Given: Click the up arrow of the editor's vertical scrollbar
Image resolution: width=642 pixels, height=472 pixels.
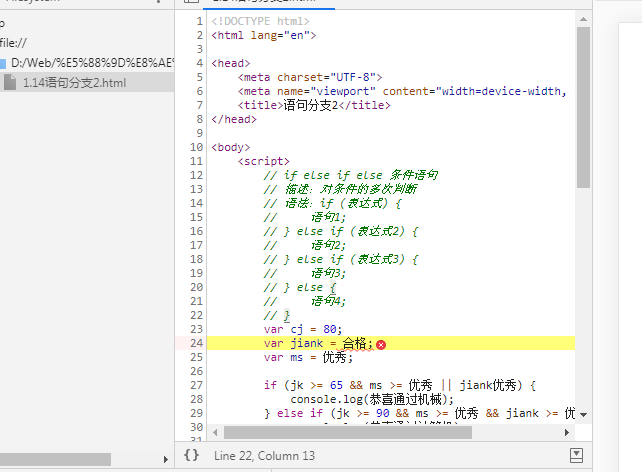Looking at the screenshot, I should point(583,19).
